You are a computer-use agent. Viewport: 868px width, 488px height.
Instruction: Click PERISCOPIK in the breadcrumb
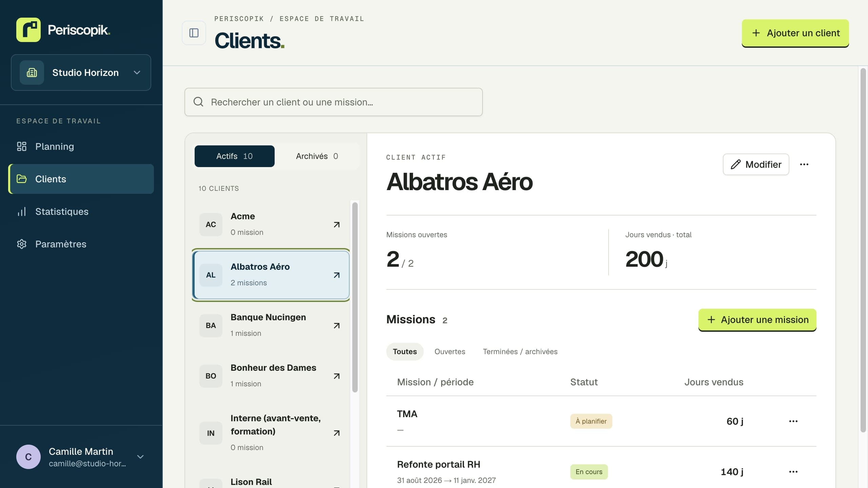[x=239, y=19]
